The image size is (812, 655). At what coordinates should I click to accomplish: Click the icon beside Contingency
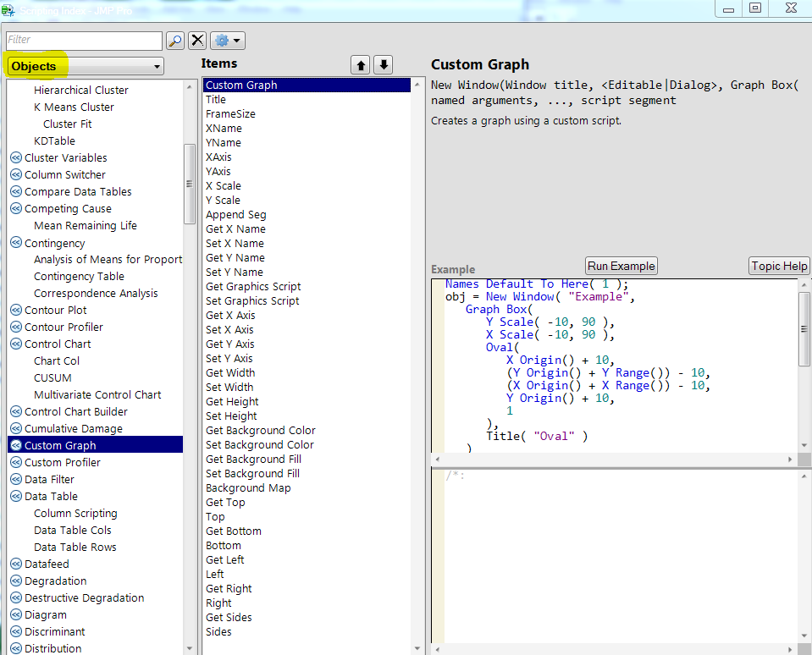(x=15, y=243)
